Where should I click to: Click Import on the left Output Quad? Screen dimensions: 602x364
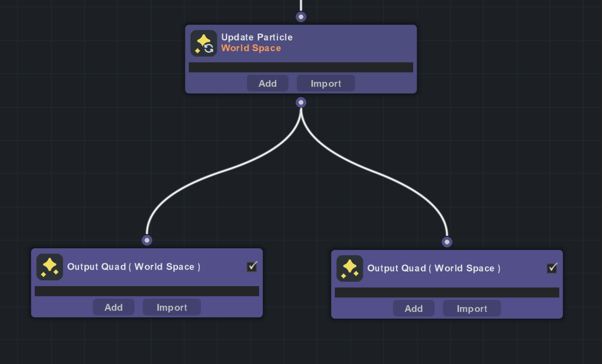[171, 307]
